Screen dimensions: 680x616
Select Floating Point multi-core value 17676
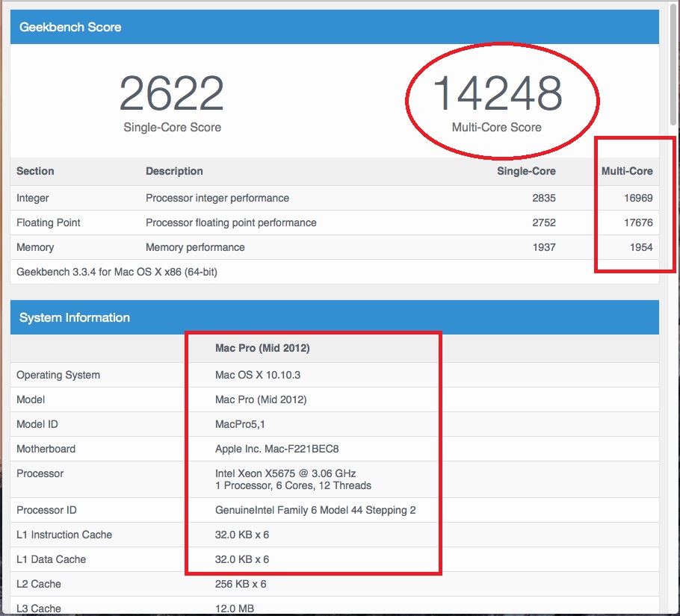pyautogui.click(x=638, y=223)
